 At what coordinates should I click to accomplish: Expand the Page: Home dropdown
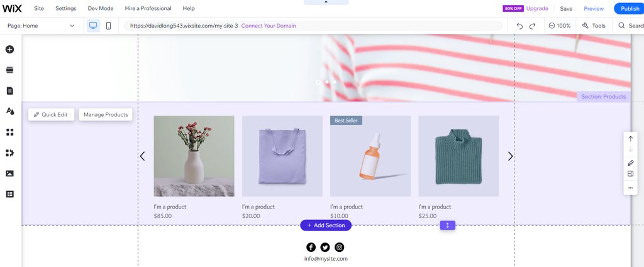41,26
